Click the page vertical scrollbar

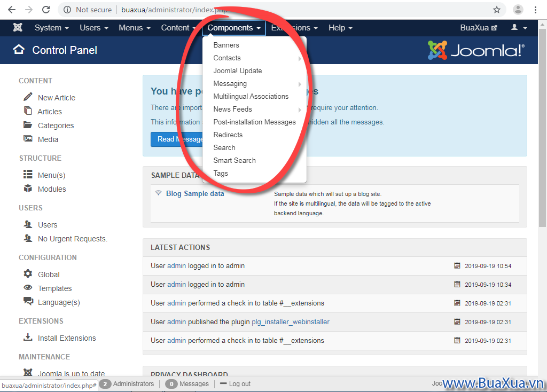tap(543, 127)
